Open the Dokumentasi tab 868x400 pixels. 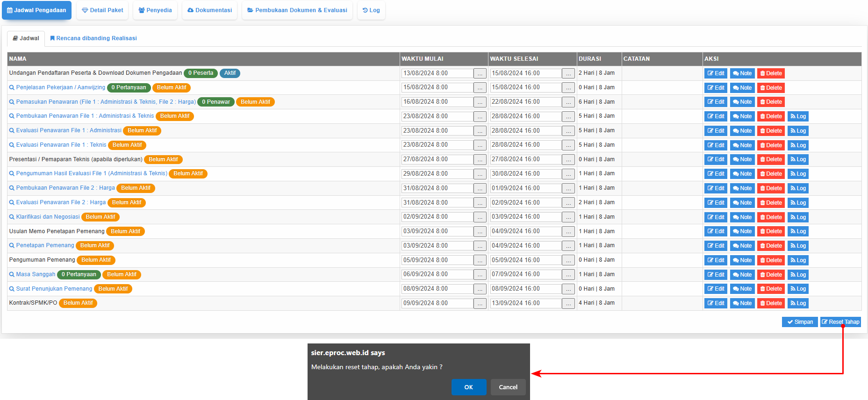[209, 10]
